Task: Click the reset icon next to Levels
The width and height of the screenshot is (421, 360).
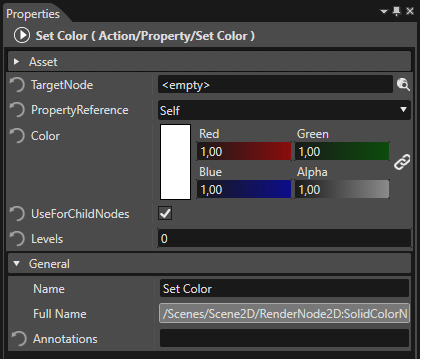Action: coord(17,239)
